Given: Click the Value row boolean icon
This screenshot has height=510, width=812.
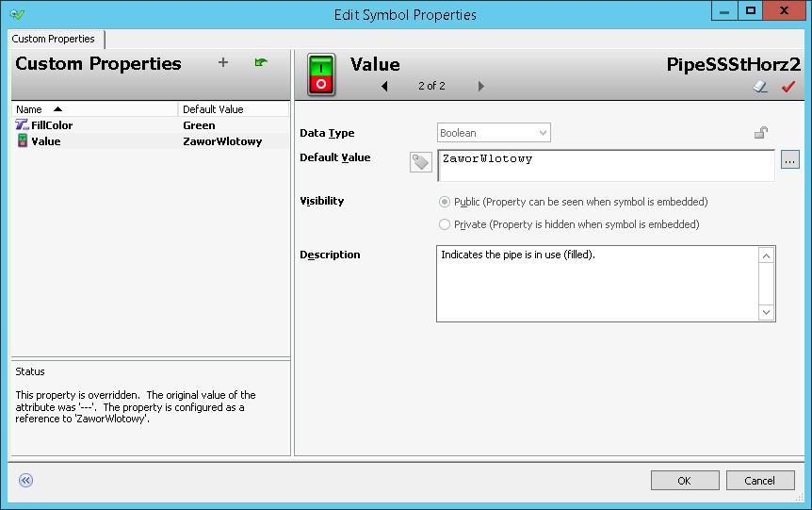Looking at the screenshot, I should [x=23, y=141].
